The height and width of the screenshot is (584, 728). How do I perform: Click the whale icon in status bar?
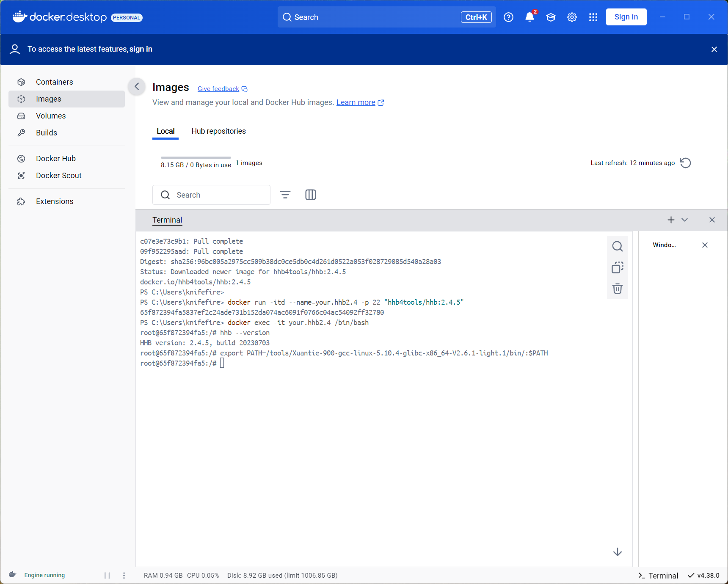pos(13,575)
